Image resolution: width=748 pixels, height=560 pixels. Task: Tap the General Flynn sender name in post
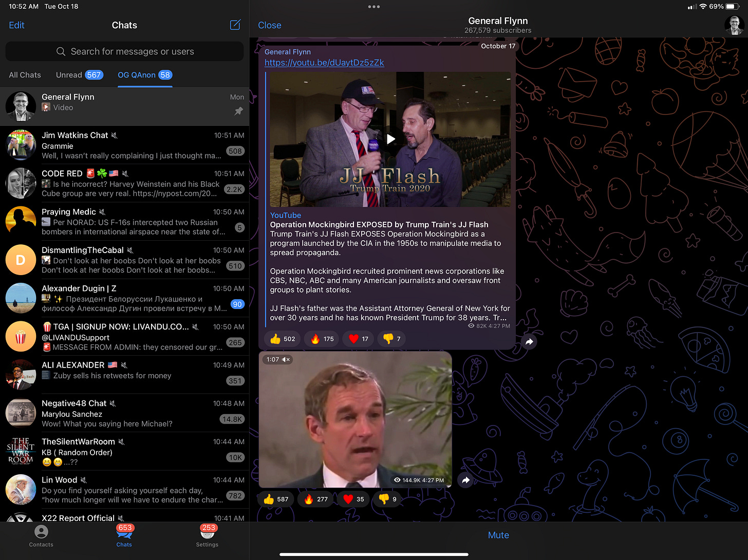point(288,52)
